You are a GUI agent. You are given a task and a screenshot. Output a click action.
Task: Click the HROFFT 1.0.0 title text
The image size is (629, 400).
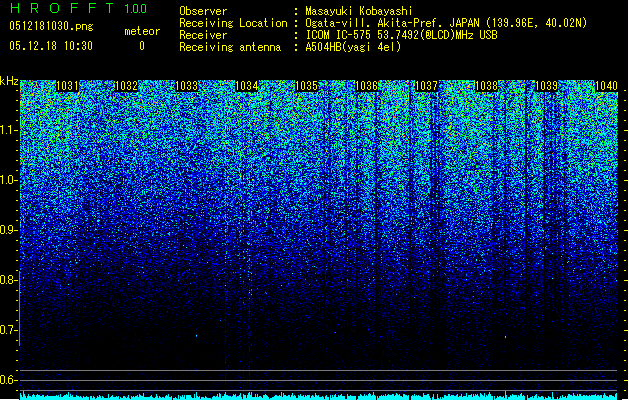click(x=78, y=8)
